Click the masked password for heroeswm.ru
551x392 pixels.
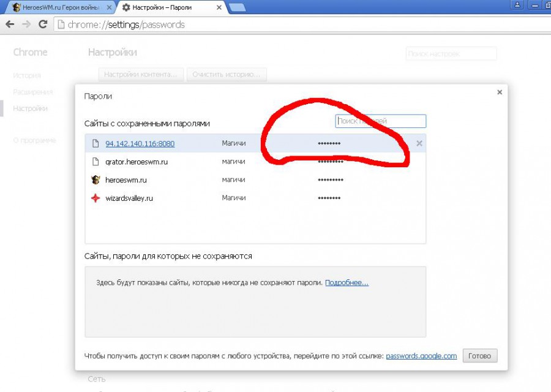pos(331,180)
